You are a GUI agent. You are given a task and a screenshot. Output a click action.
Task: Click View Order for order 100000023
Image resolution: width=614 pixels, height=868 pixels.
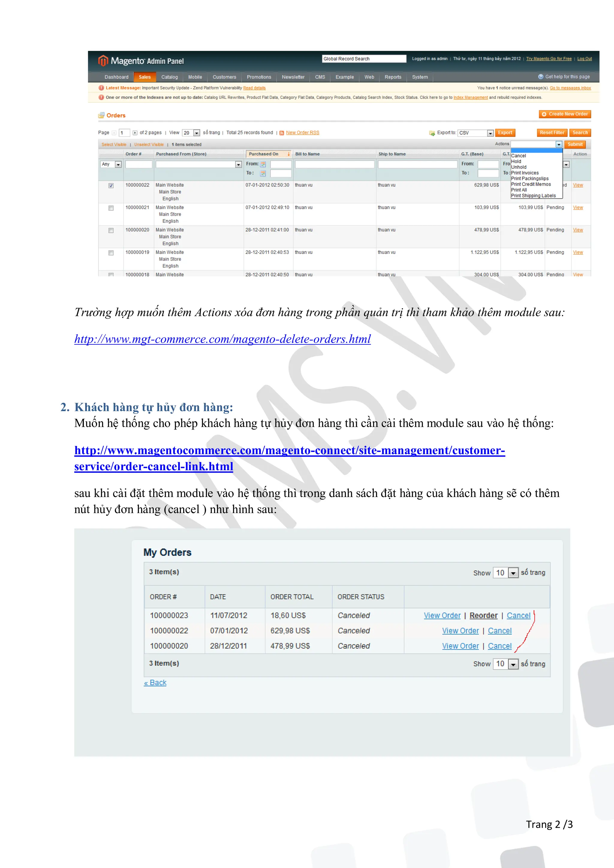(x=442, y=615)
